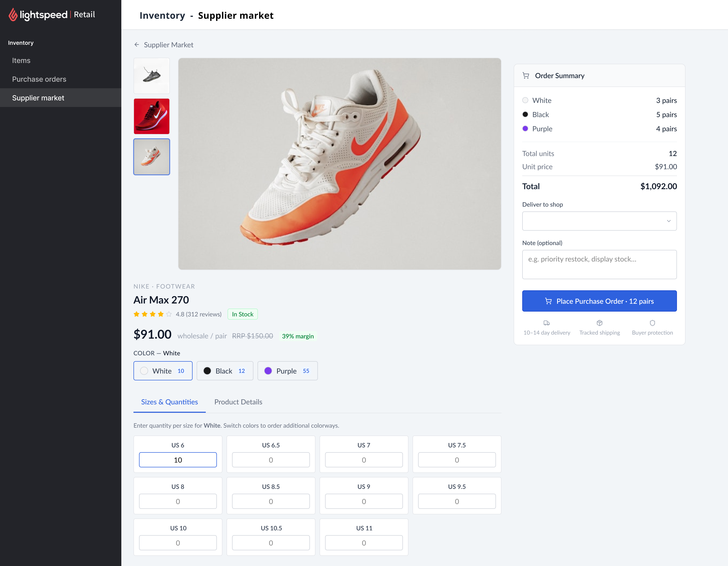Switch to Product Details tab

[x=238, y=402]
